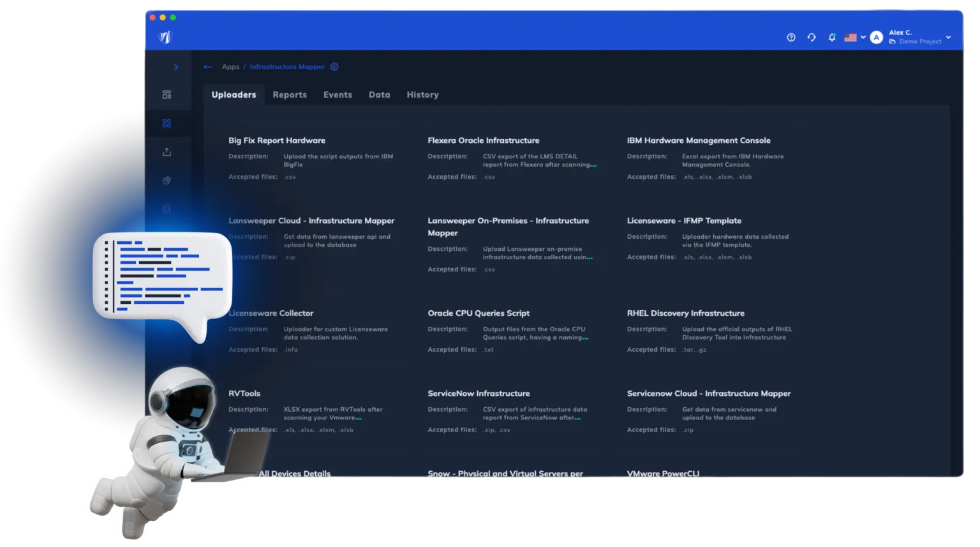Open the help question mark icon
This screenshot has width=980, height=547.
tap(791, 38)
